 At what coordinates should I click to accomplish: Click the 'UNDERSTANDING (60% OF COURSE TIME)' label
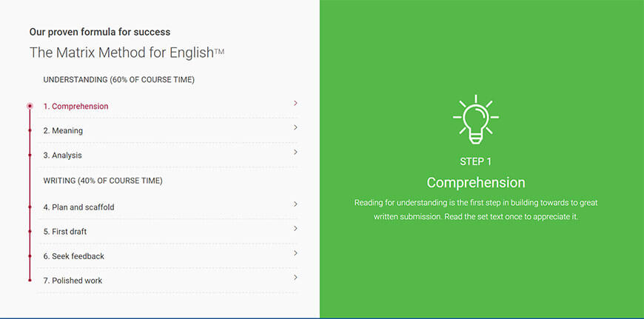pos(118,80)
